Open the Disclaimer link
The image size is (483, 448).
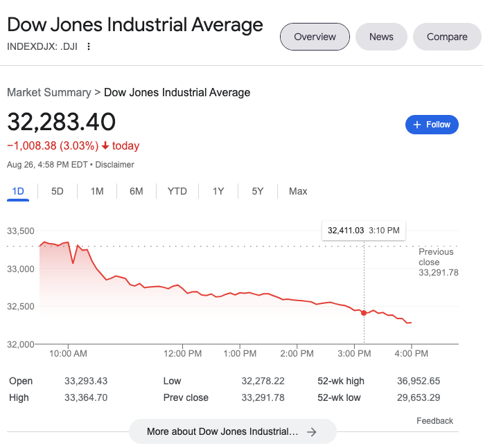114,165
